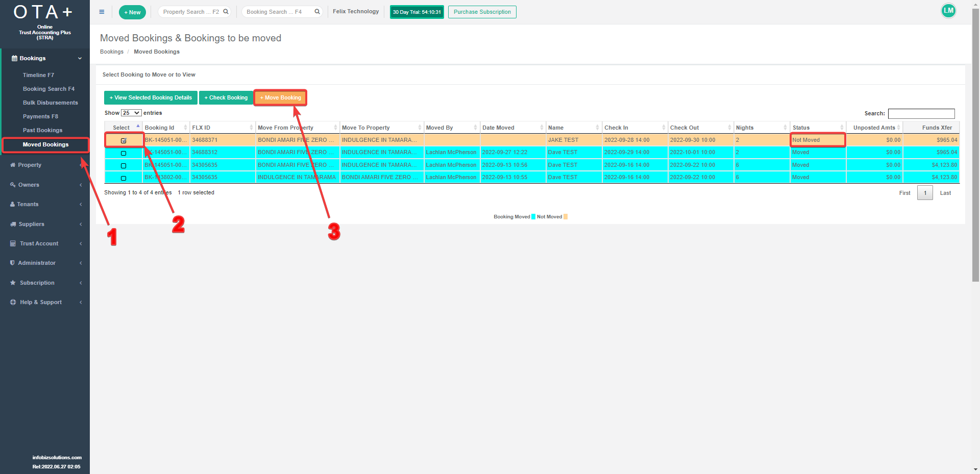Click the Booking Search magnifier icon
The image size is (980, 474).
[x=317, y=12]
